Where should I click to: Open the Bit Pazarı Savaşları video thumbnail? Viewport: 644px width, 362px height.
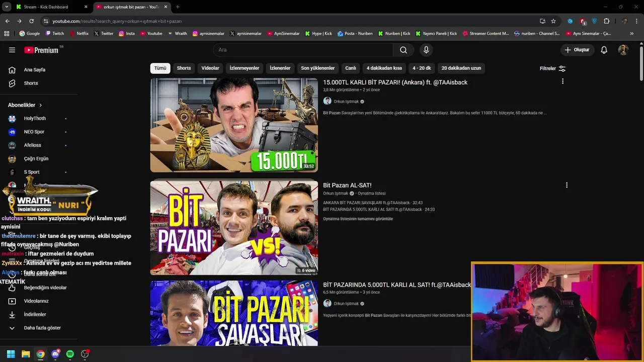[x=234, y=313]
